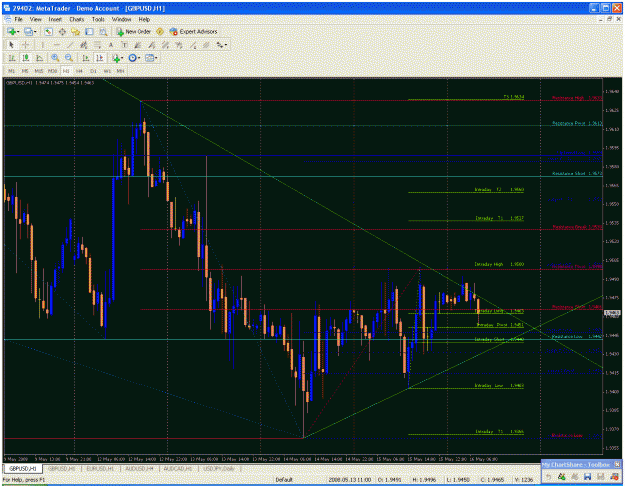Toggle chart shift from right edge
The width and height of the screenshot is (625, 486).
coord(100,58)
